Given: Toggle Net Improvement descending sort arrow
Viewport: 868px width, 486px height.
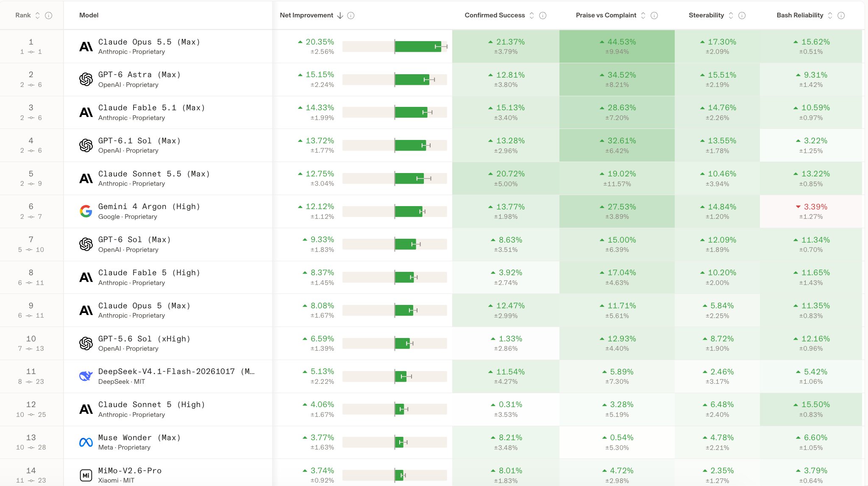Looking at the screenshot, I should tap(340, 15).
